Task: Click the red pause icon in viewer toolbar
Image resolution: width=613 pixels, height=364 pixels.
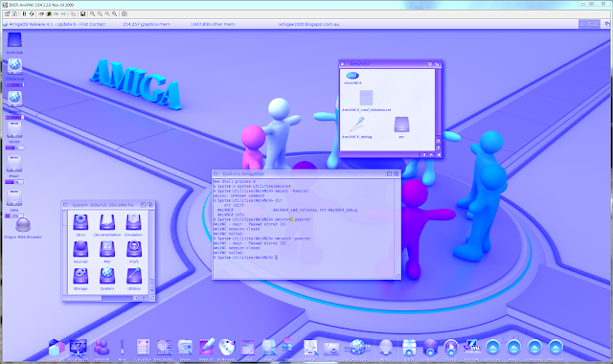Action: tap(24, 13)
